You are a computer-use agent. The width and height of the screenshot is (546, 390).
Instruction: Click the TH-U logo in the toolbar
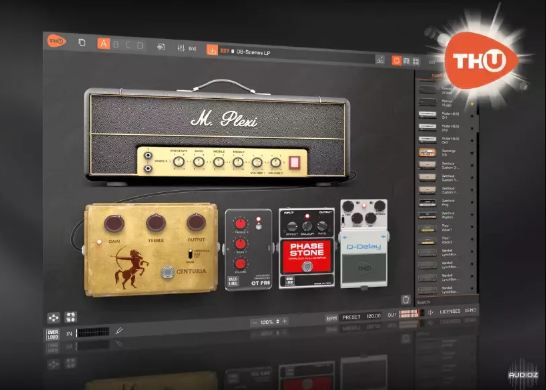coord(56,41)
